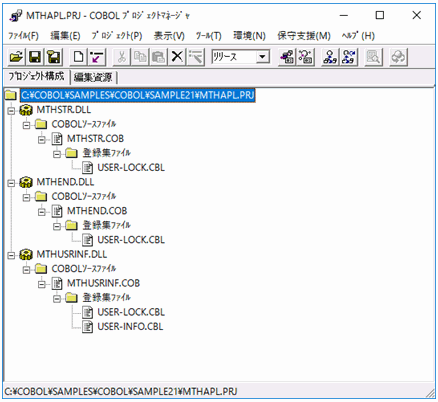The image size is (438, 402).
Task: Collapse 登録集ファイル folder under MTHUSRINF.COB
Action: coord(57,299)
